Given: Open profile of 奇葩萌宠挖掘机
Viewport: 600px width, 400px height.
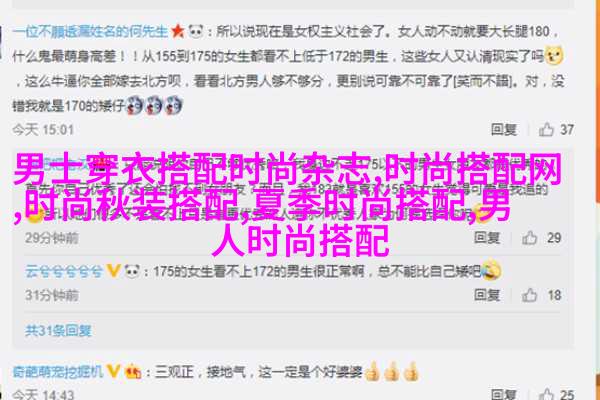Looking at the screenshot, I should click(x=58, y=371).
